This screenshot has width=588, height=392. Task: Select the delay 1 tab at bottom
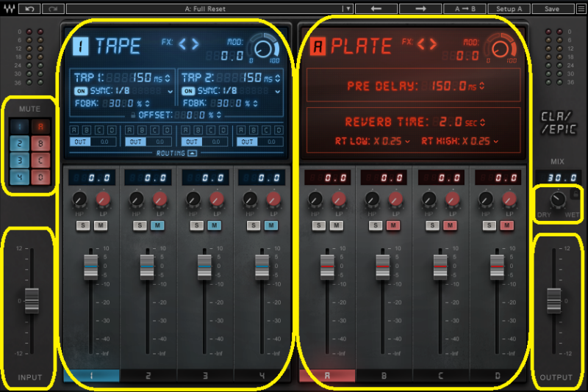pyautogui.click(x=90, y=377)
